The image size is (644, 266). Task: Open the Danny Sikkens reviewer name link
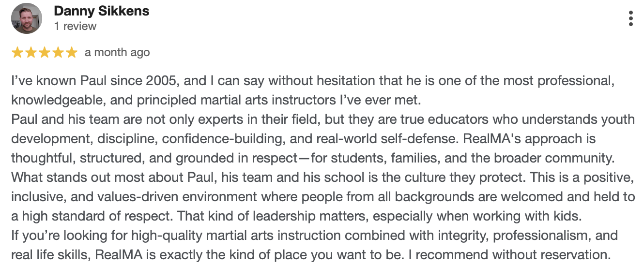click(x=102, y=11)
